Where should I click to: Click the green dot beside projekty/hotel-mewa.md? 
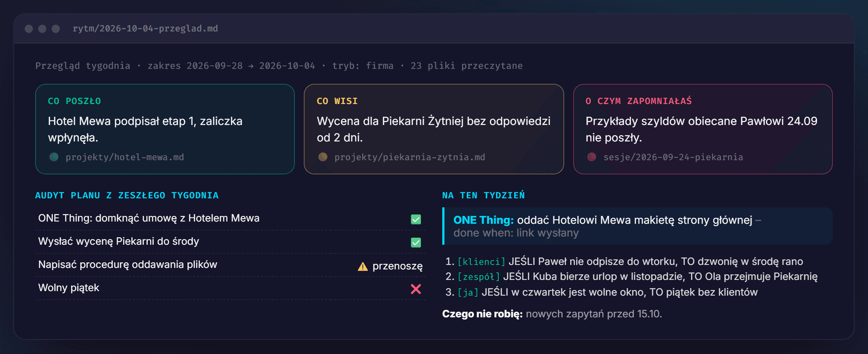(x=54, y=157)
